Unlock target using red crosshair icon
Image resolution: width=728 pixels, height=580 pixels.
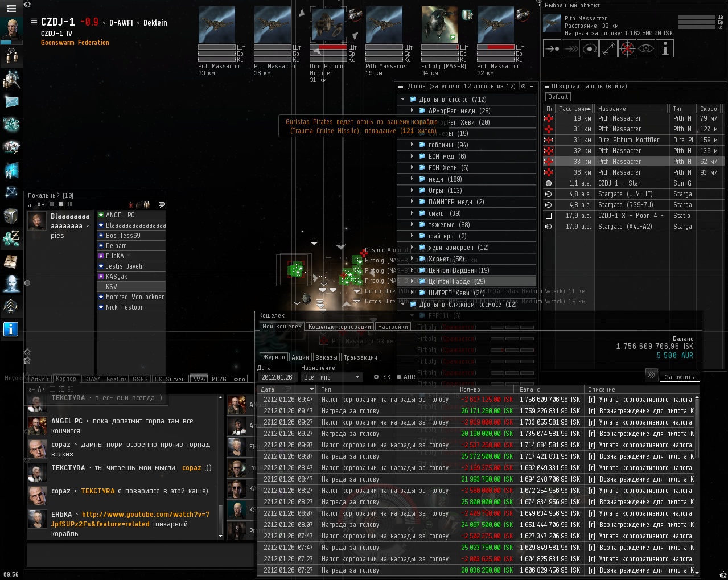click(627, 49)
